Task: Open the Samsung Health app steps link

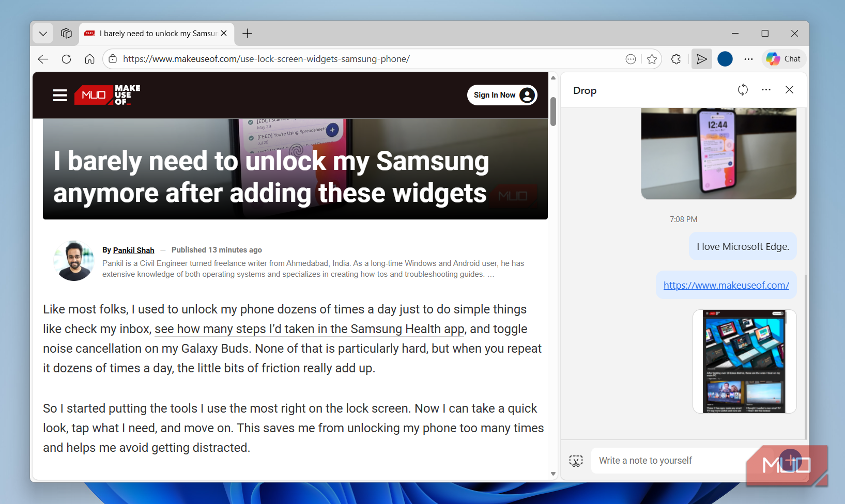Action: tap(310, 329)
